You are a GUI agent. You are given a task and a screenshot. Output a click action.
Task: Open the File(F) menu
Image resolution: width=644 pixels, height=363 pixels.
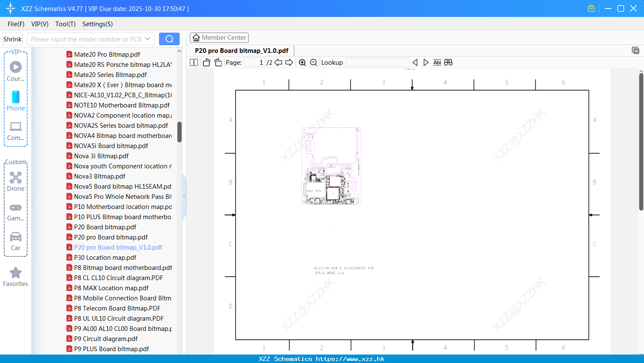16,24
